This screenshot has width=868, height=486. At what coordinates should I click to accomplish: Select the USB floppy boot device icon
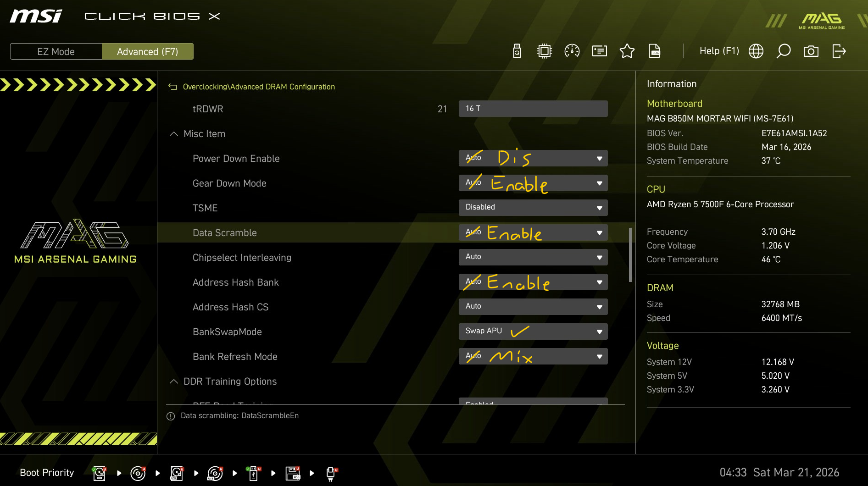[293, 473]
